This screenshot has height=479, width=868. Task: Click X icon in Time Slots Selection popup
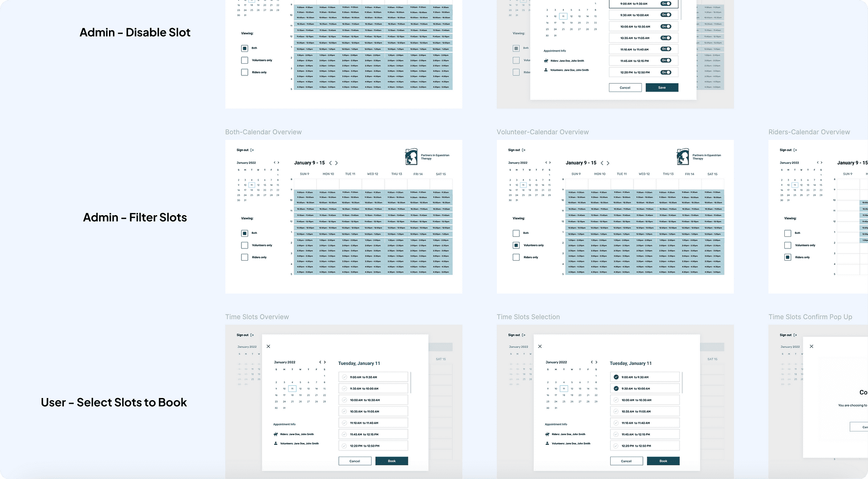pos(540,346)
